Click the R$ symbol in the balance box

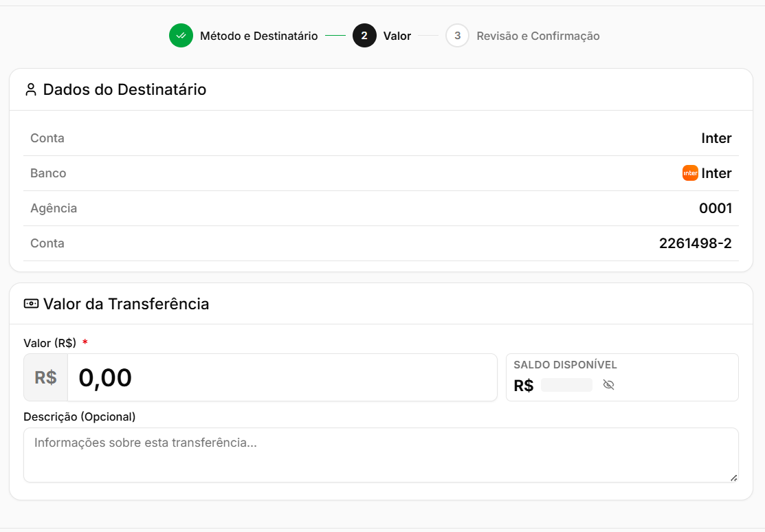click(524, 386)
